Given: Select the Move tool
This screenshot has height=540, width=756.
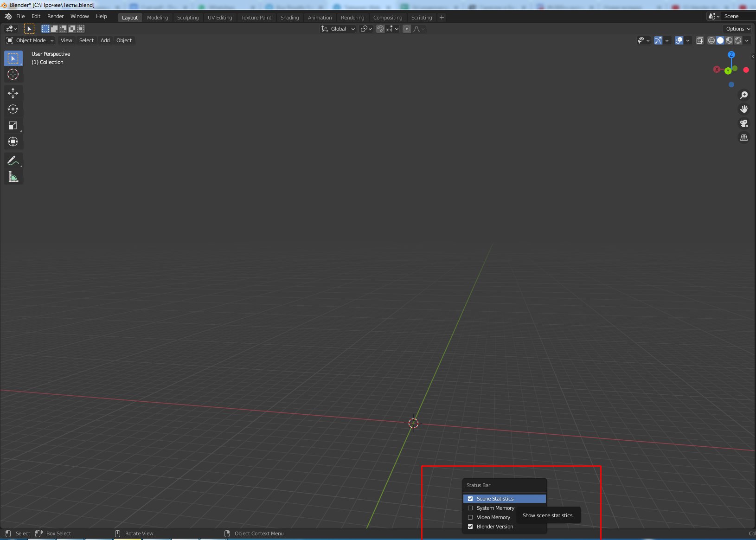Looking at the screenshot, I should click(13, 93).
